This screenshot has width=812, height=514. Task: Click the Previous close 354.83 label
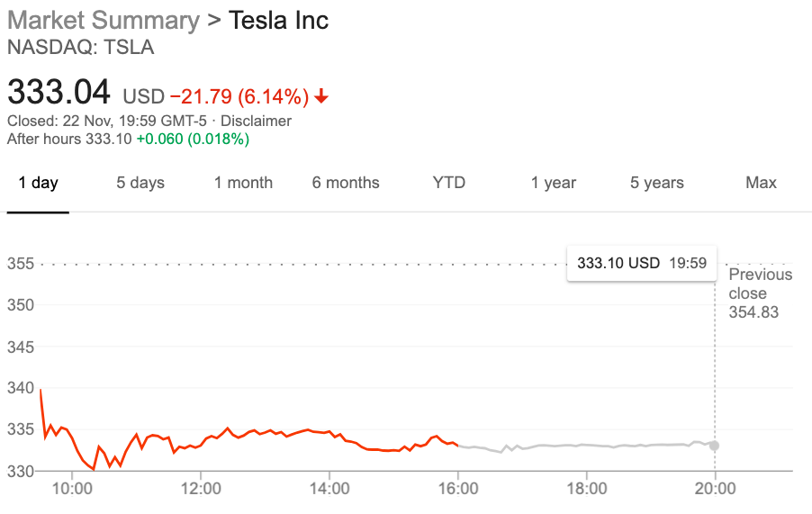tap(760, 293)
